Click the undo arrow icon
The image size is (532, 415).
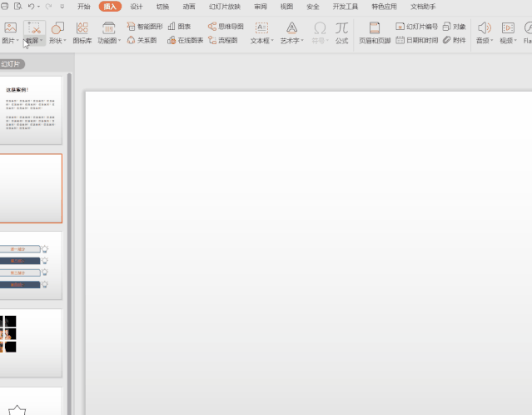click(31, 7)
